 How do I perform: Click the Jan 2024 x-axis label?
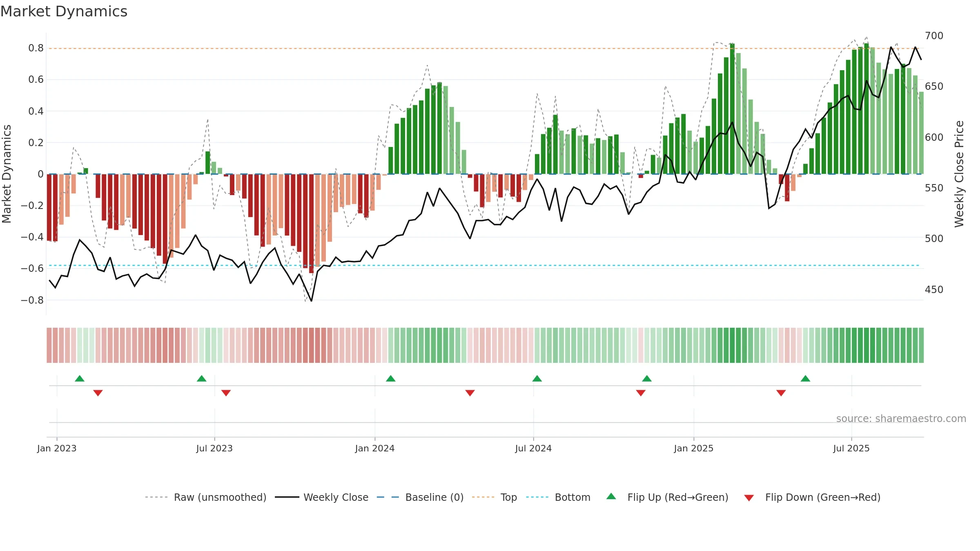(x=375, y=448)
